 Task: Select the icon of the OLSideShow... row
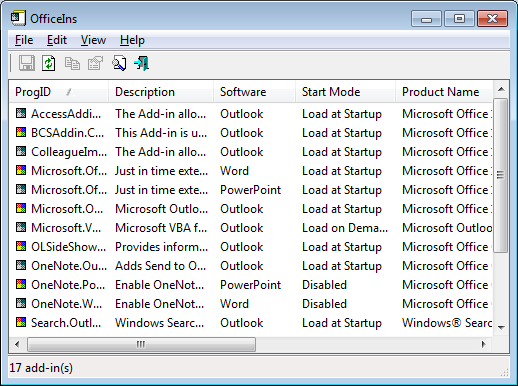tap(21, 246)
